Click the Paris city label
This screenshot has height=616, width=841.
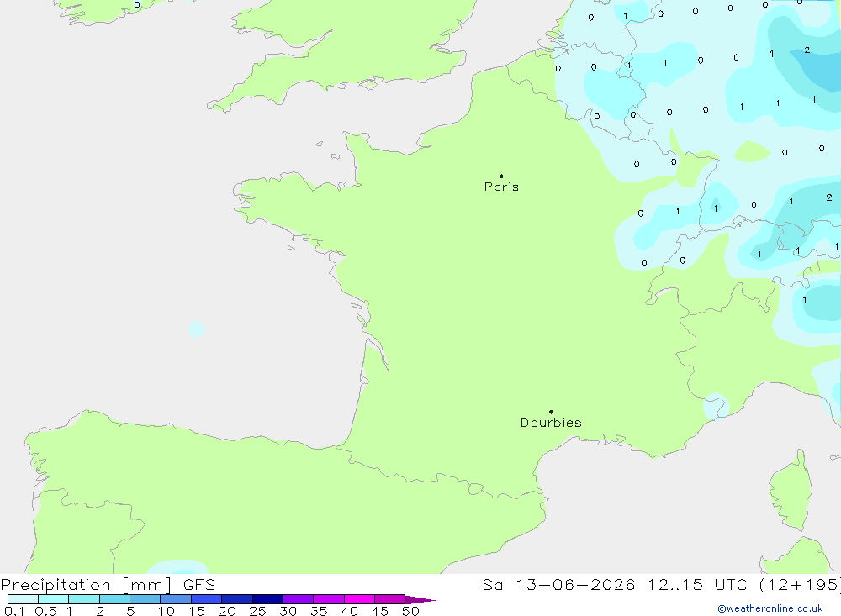[x=501, y=187]
